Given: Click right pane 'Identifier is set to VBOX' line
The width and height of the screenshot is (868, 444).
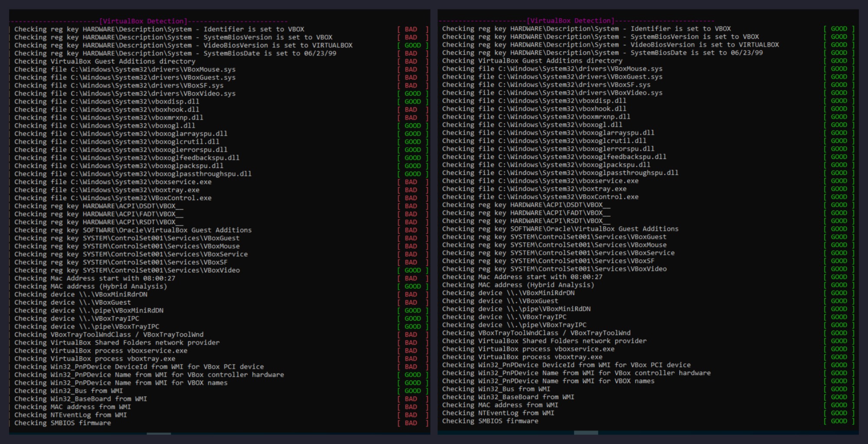Looking at the screenshot, I should pos(587,29).
